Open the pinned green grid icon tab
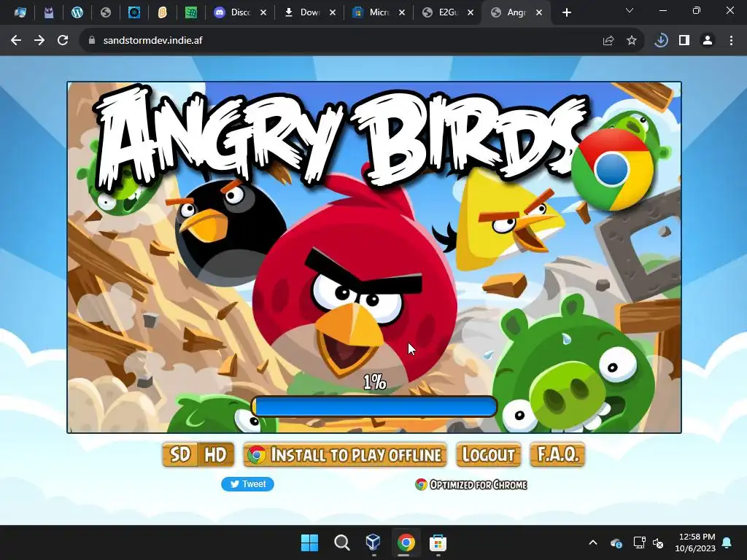This screenshot has height=560, width=747. tap(191, 13)
